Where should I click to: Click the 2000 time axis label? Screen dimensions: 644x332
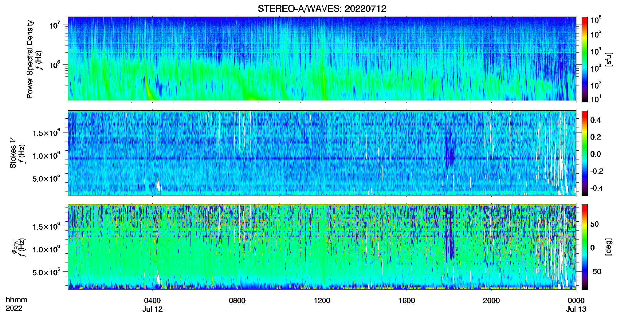click(491, 301)
